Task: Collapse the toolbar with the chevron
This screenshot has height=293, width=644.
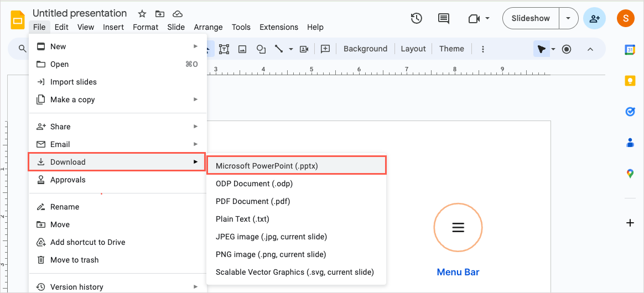Action: click(x=590, y=49)
